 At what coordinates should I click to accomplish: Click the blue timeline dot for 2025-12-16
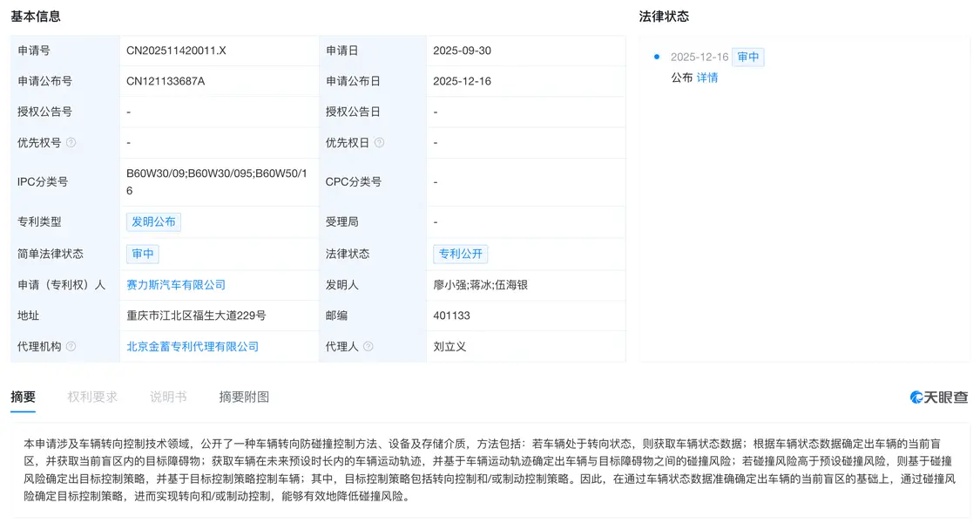[x=656, y=58]
